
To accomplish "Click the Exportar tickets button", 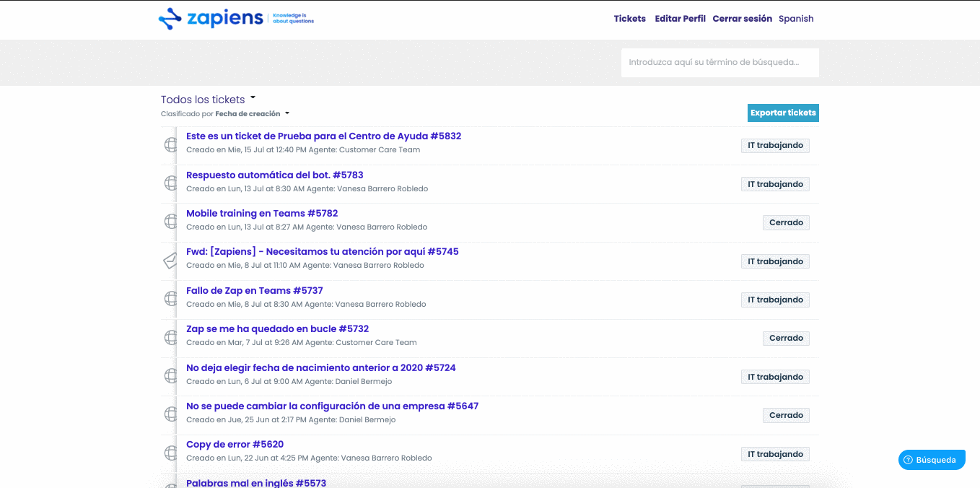I will 783,113.
